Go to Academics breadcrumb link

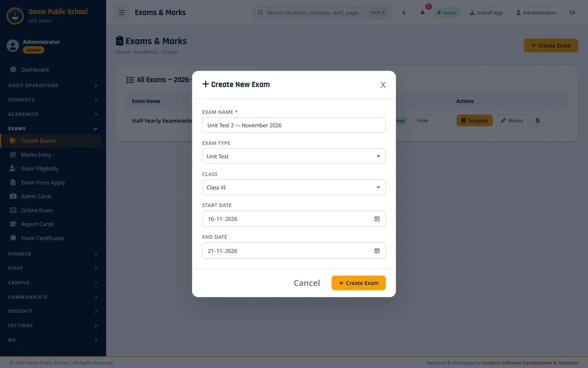pos(146,52)
